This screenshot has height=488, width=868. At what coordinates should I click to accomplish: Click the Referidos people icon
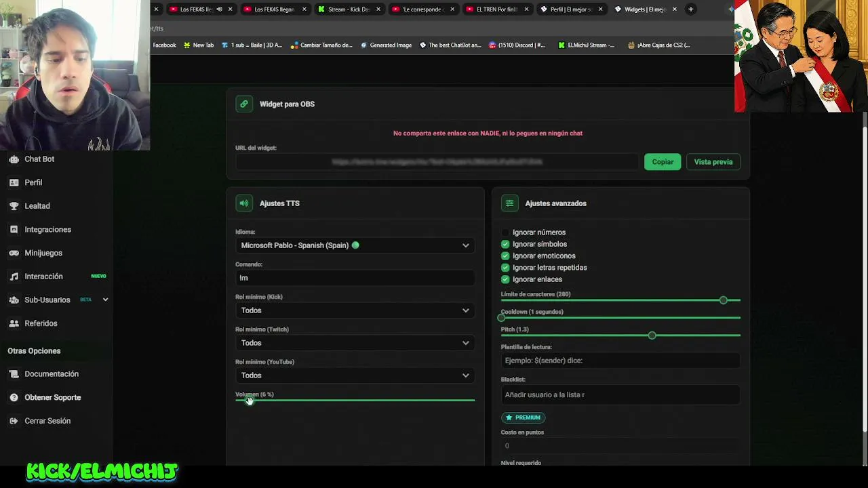pos(14,324)
